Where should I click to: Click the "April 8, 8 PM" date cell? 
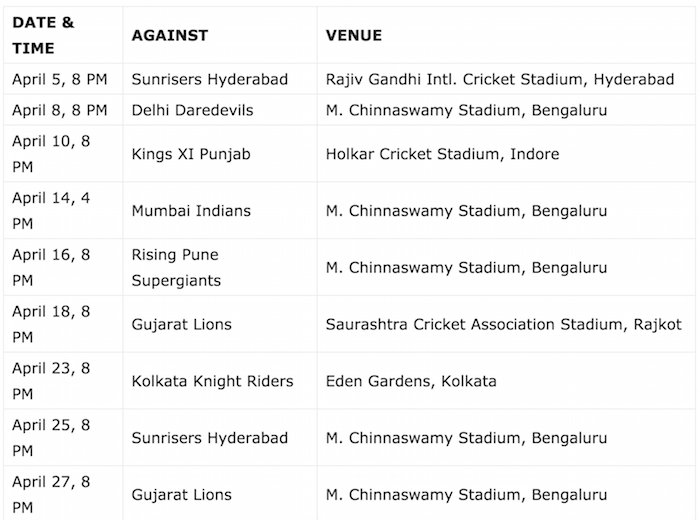60,110
